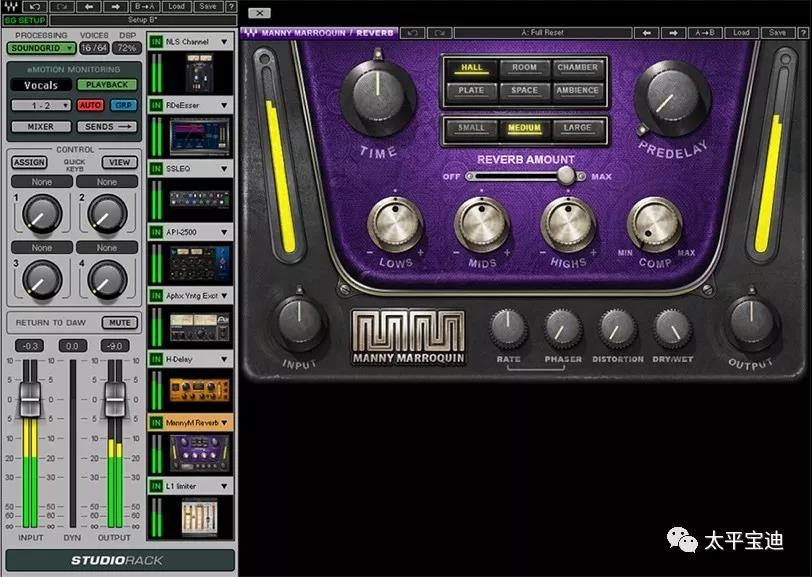Copy setup B to A in StudioRack
The width and height of the screenshot is (812, 577).
pos(144,7)
